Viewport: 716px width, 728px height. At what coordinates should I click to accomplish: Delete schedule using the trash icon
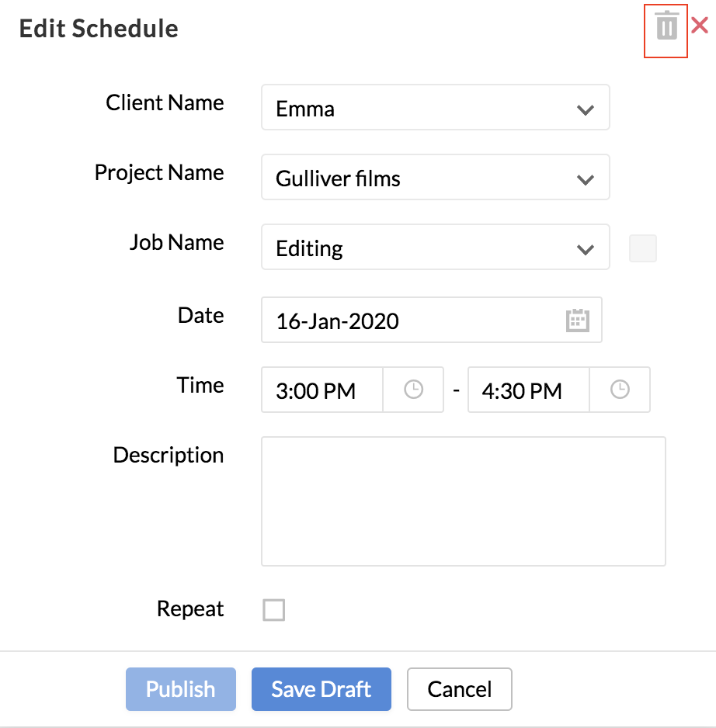tap(666, 27)
